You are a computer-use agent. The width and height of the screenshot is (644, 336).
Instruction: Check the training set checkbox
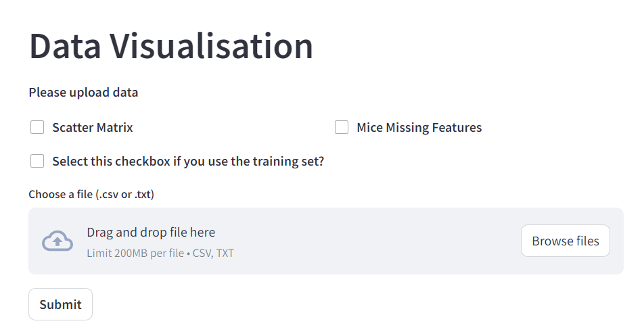pyautogui.click(x=37, y=161)
